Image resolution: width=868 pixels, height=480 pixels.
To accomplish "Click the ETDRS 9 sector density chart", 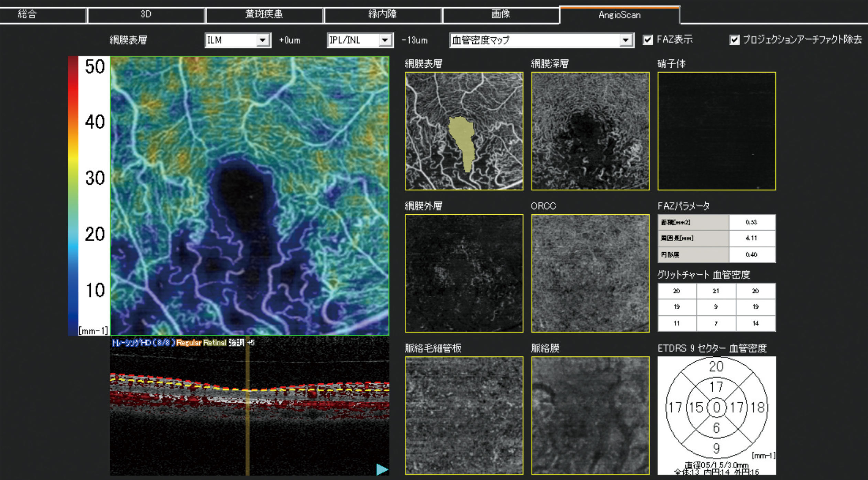I will [716, 408].
